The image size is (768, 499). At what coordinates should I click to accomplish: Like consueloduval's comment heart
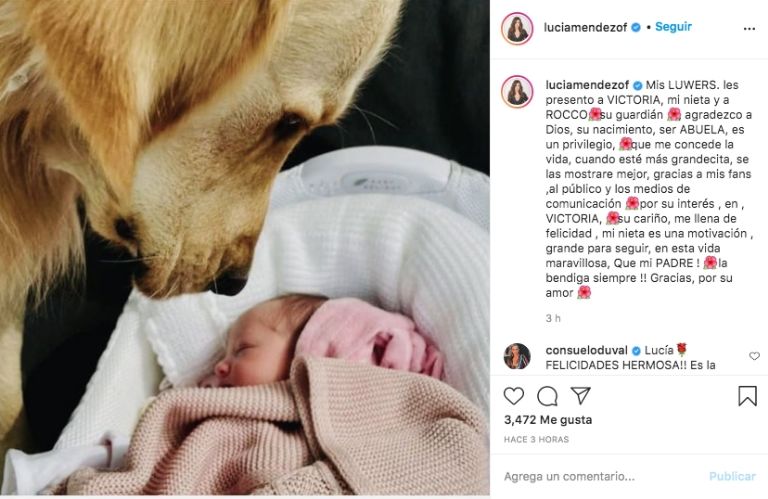[754, 356]
